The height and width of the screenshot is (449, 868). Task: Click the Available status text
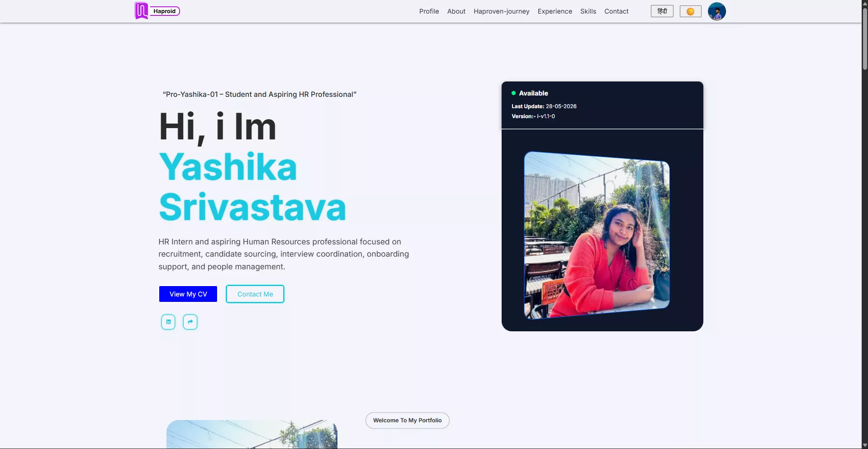coord(533,93)
